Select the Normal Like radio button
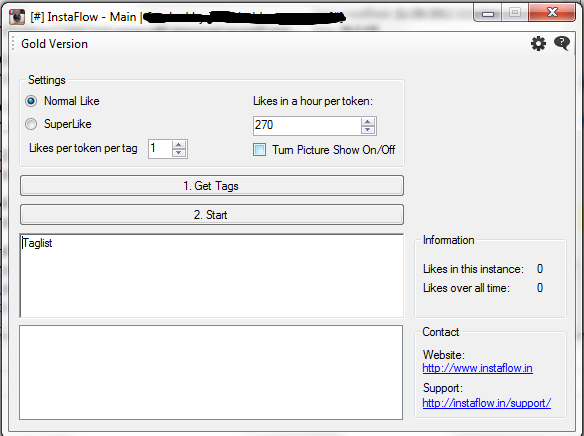The image size is (584, 436). [31, 101]
